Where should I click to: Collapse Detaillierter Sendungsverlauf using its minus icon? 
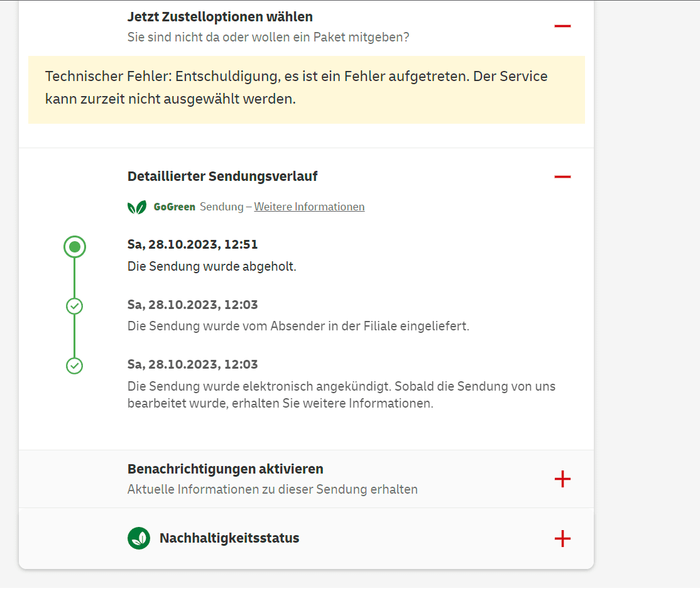pos(562,177)
